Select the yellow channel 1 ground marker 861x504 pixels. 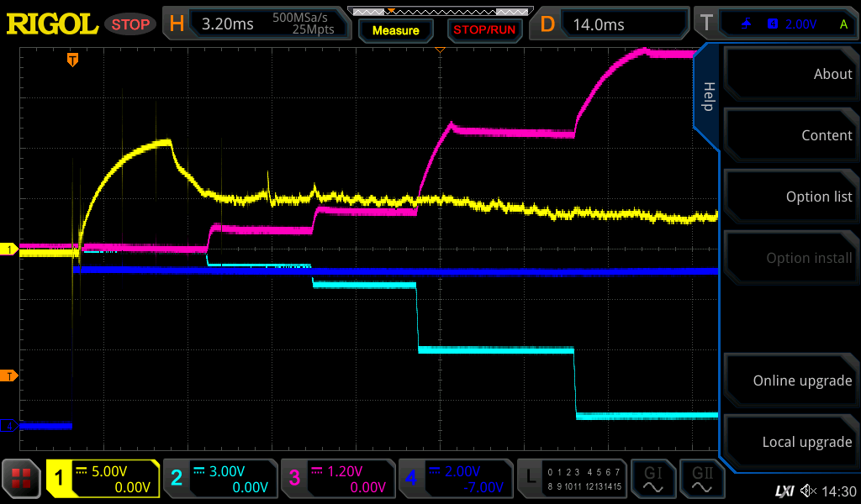point(9,249)
